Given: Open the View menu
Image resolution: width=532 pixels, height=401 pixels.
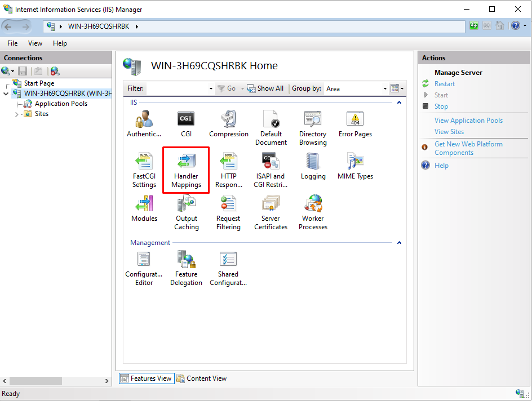Looking at the screenshot, I should (36, 43).
